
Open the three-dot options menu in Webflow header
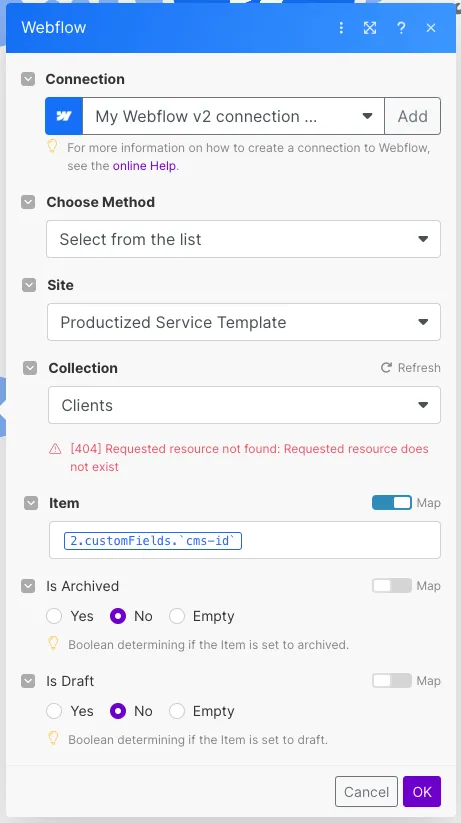pyautogui.click(x=341, y=28)
